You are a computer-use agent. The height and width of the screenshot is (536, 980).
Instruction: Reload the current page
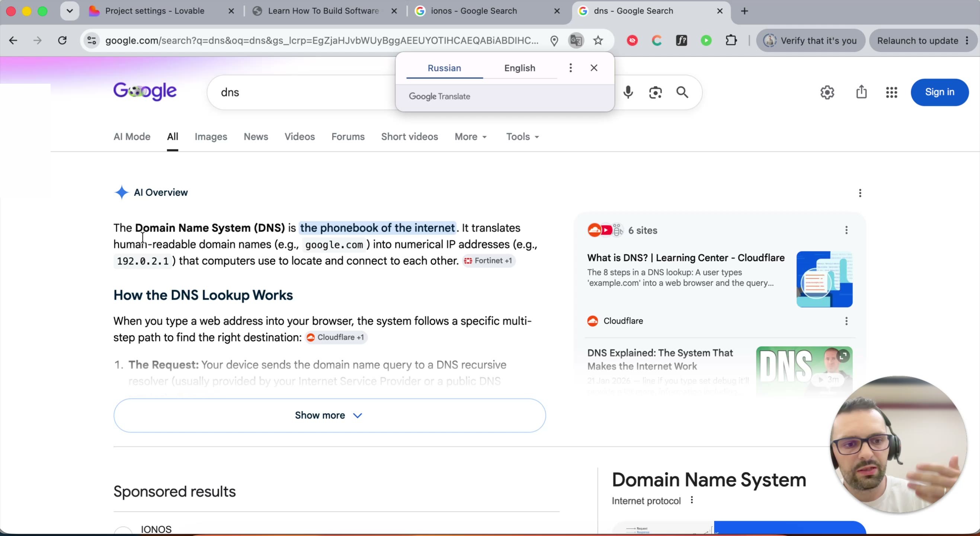[63, 40]
